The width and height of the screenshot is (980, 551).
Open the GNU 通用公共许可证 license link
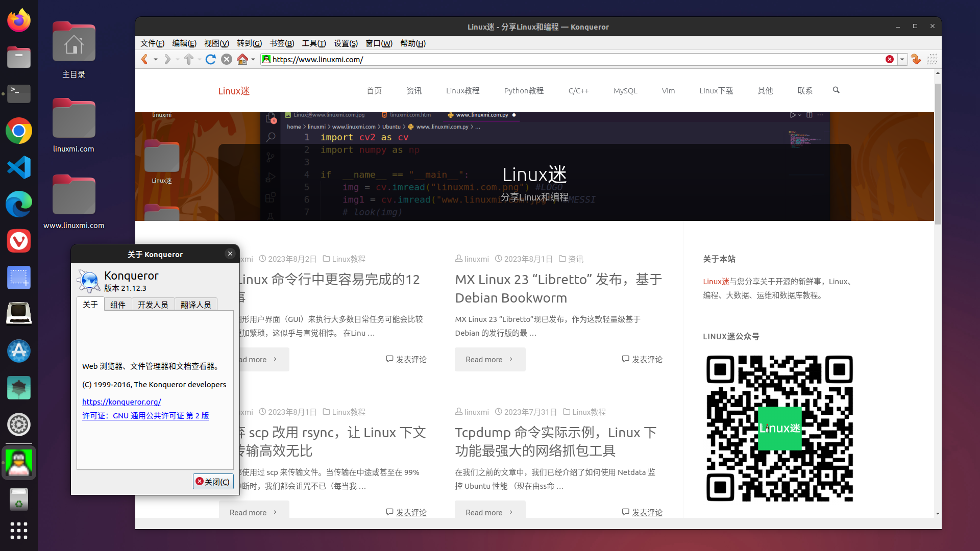click(x=145, y=416)
